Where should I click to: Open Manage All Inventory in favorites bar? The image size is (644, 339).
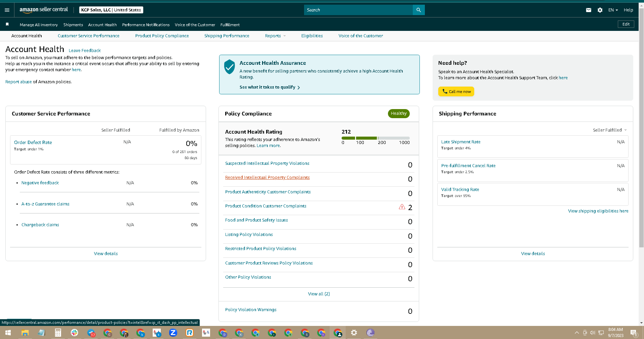(39, 25)
